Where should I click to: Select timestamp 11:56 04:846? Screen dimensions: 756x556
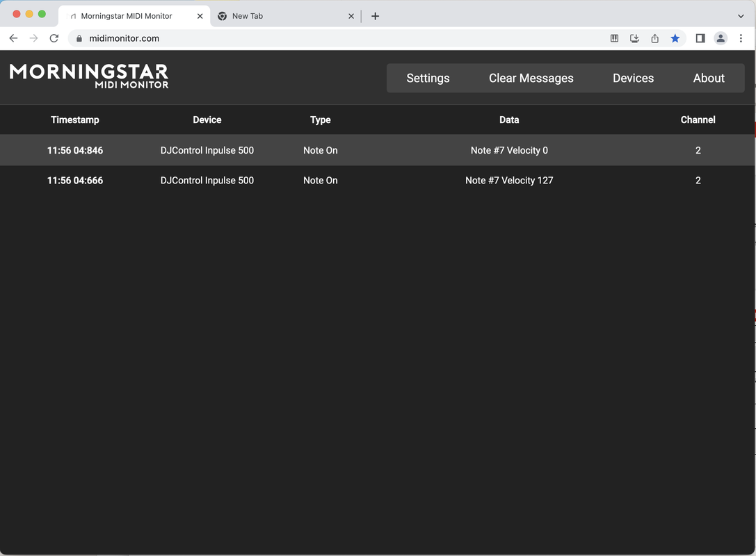[74, 150]
